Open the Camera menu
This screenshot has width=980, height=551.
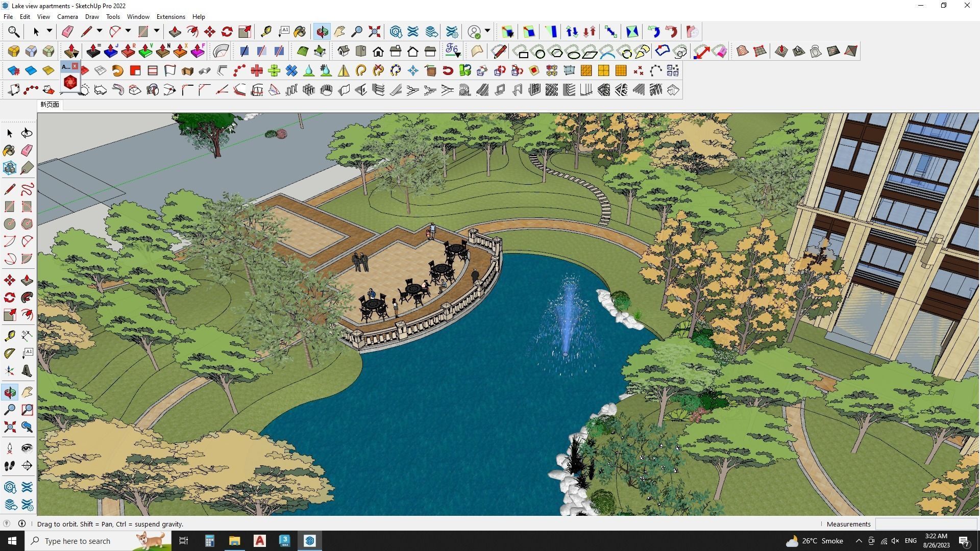[x=67, y=17]
